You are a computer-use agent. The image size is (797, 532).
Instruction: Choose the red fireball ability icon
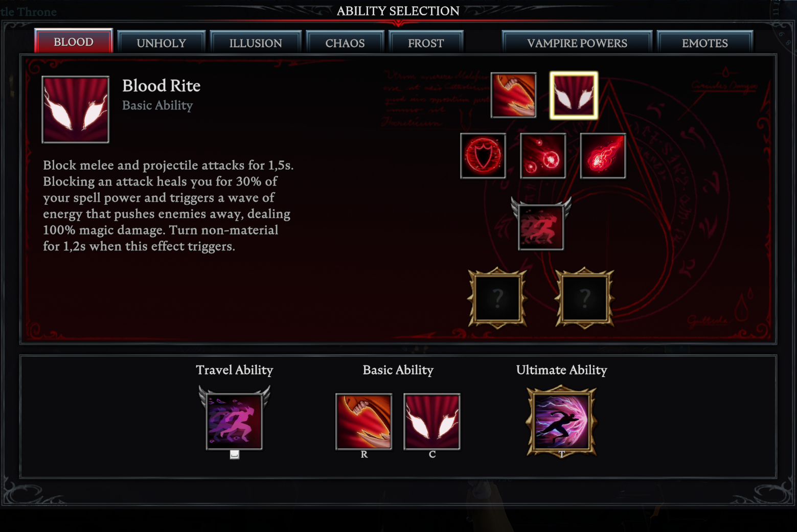tap(603, 156)
